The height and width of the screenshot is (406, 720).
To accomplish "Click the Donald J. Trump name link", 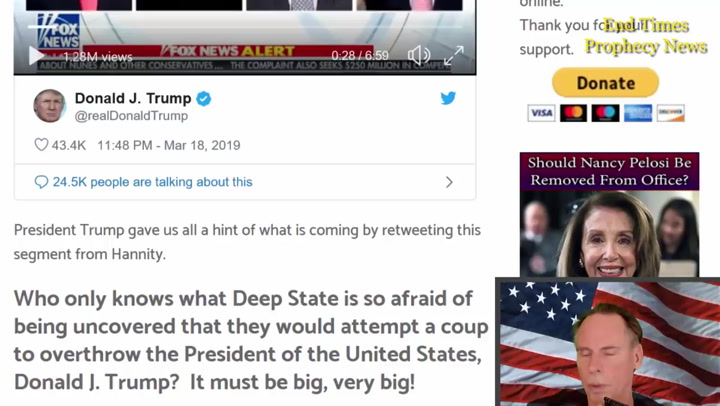I will (x=133, y=98).
